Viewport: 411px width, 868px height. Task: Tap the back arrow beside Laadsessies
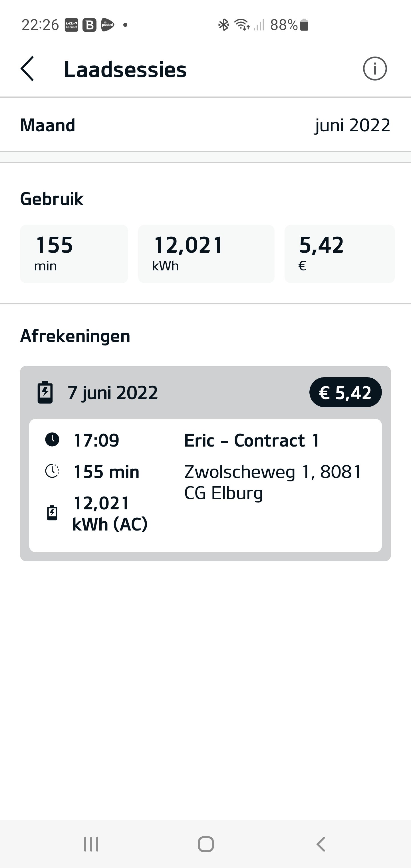click(28, 69)
